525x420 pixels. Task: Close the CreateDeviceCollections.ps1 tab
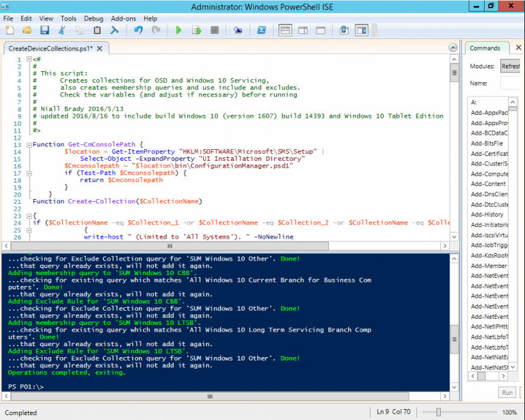(99, 49)
